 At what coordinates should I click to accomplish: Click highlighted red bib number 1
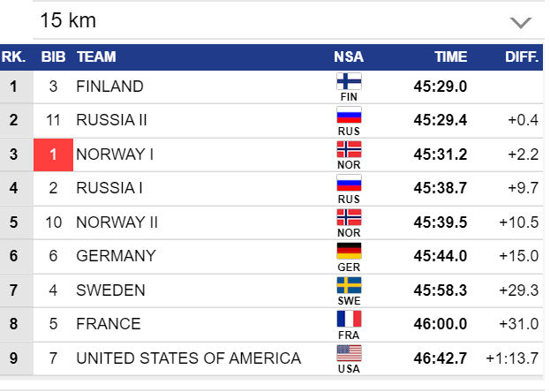coord(53,155)
